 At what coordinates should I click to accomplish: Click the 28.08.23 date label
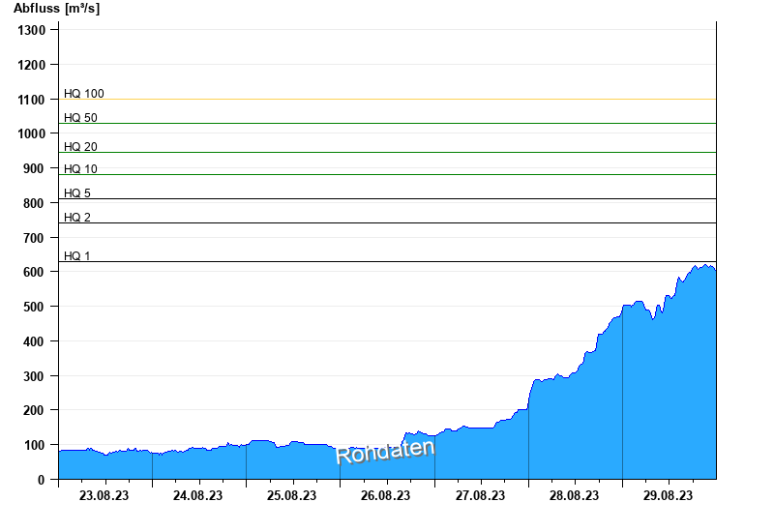(574, 495)
